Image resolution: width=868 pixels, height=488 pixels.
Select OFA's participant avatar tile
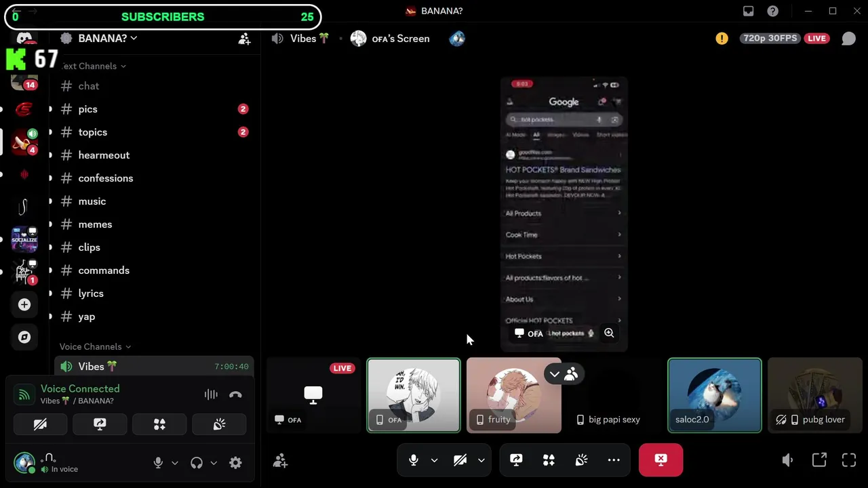coord(414,395)
